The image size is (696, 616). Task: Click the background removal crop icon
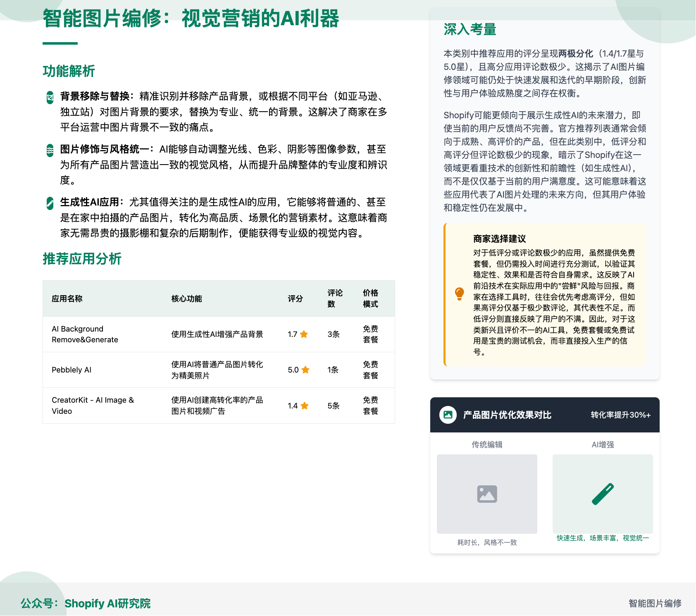(50, 98)
